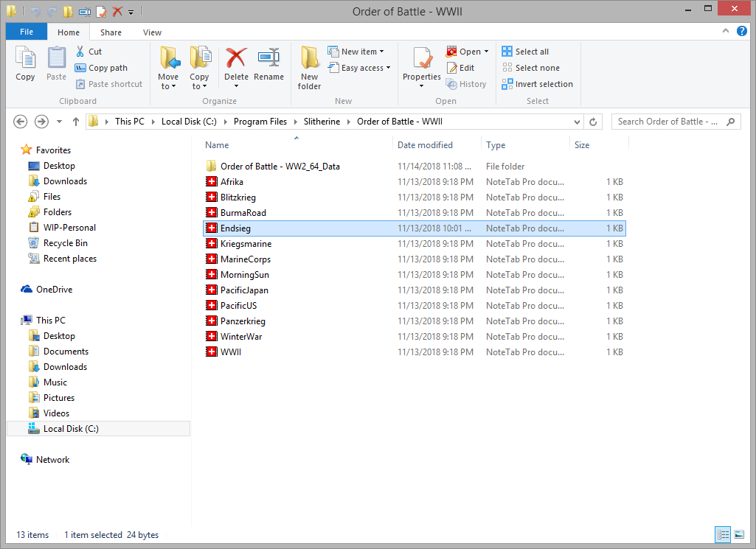Sort files by Date modified column
Viewport: 756px width, 549px height.
[x=425, y=145]
